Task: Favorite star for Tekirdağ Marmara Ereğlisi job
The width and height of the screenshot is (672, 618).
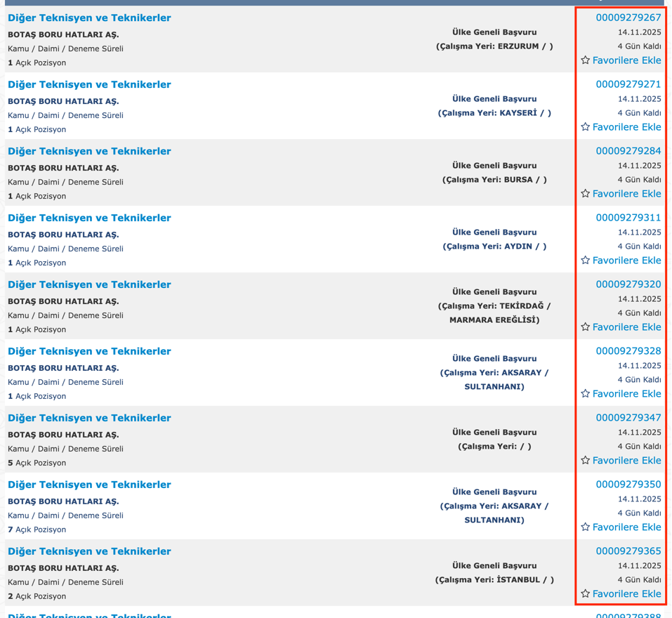Action: (x=585, y=327)
